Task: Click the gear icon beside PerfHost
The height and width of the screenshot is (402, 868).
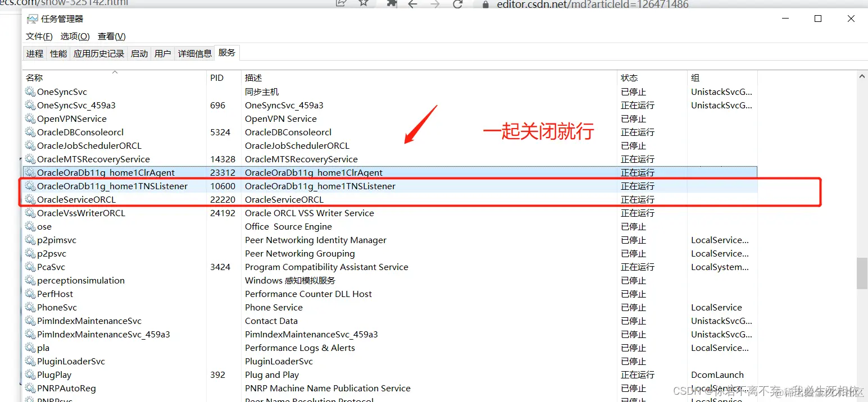Action: [30, 294]
